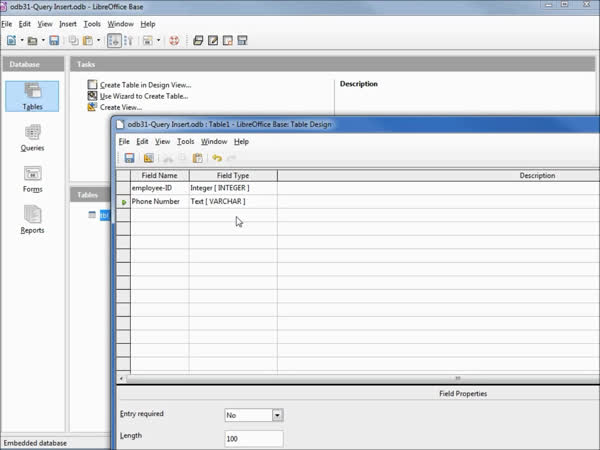Select Queries in the Database pane
The width and height of the screenshot is (600, 450).
click(x=32, y=138)
